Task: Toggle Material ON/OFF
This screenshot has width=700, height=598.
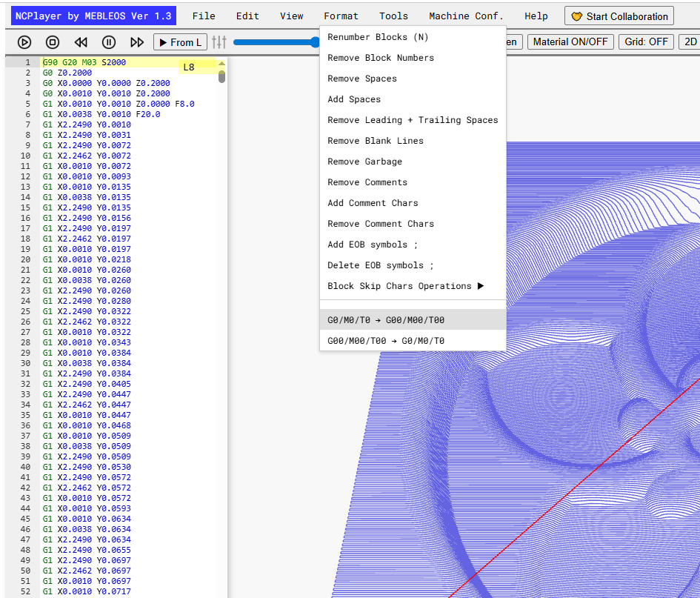Action: click(570, 42)
